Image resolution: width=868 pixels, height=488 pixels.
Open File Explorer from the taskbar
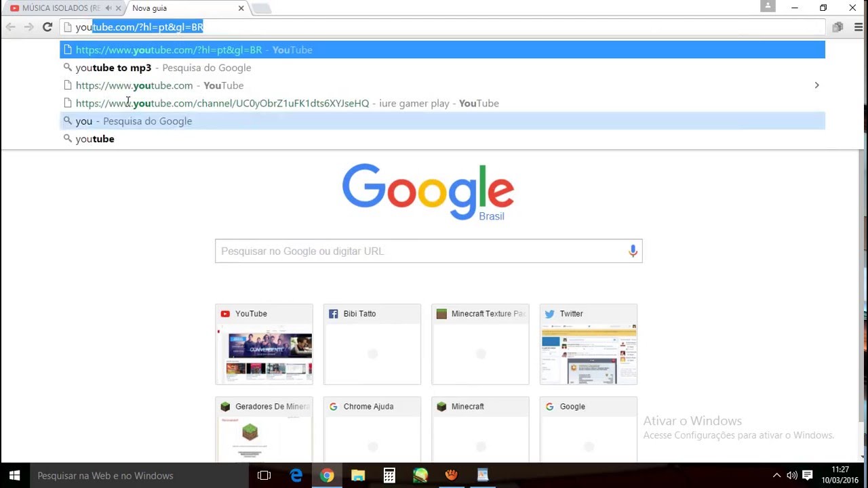(358, 475)
